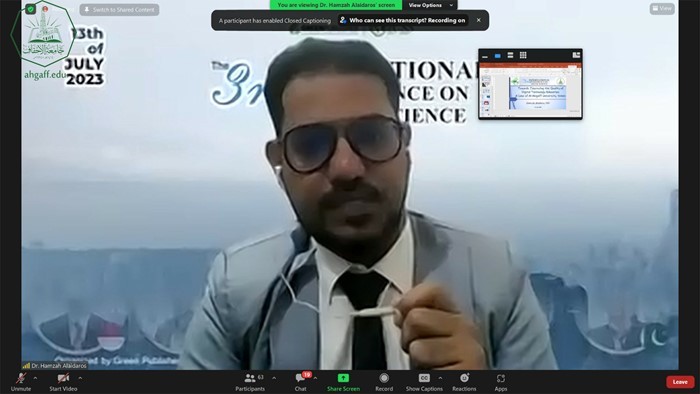This screenshot has width=700, height=394.
Task: Select the stacked strip layout icon in thumbnail panel
Action: click(x=510, y=55)
